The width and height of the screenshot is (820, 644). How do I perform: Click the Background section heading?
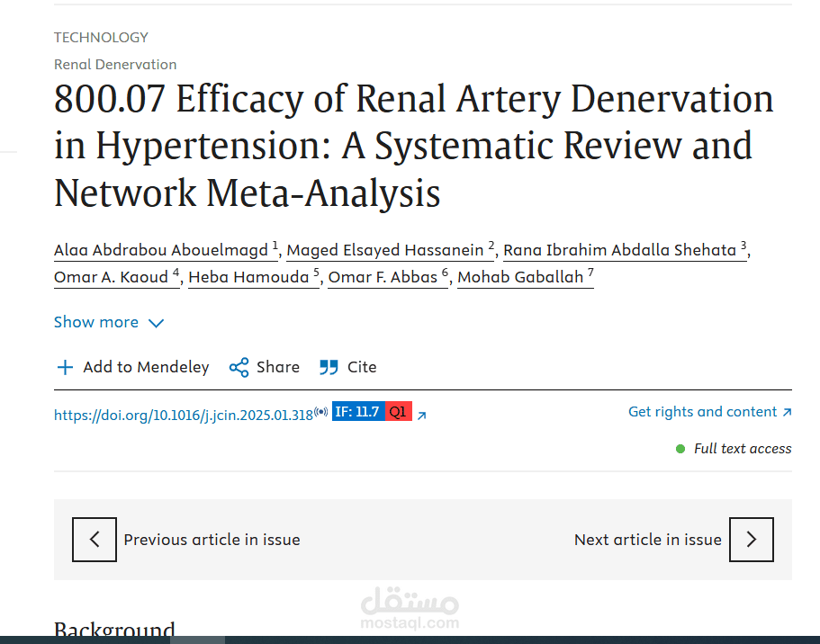point(114,628)
